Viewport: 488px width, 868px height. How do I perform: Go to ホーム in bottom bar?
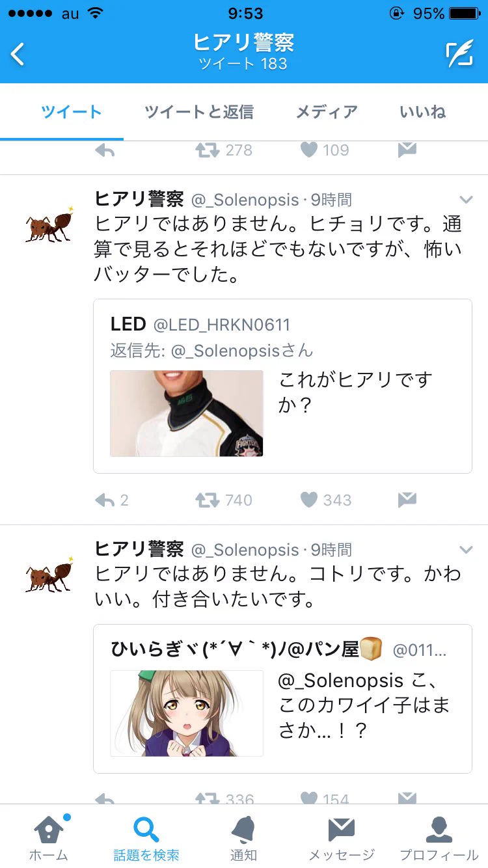click(x=49, y=837)
